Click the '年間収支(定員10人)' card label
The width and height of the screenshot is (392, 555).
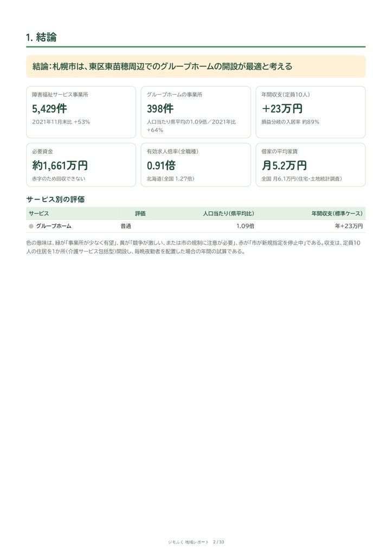(285, 94)
